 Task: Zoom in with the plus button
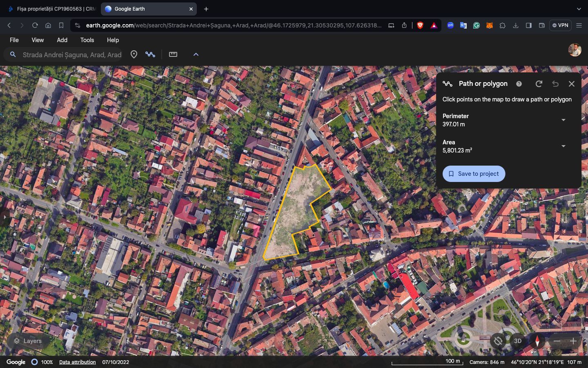coord(573,341)
